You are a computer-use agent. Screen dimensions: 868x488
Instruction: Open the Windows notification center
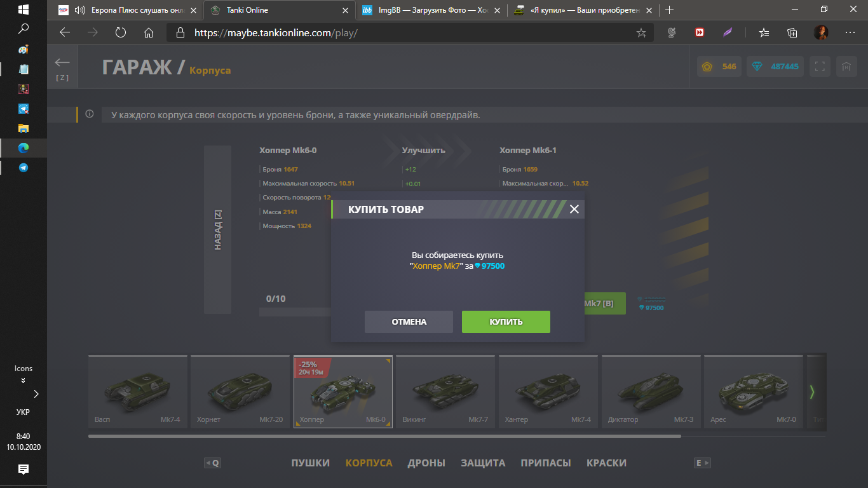24,470
